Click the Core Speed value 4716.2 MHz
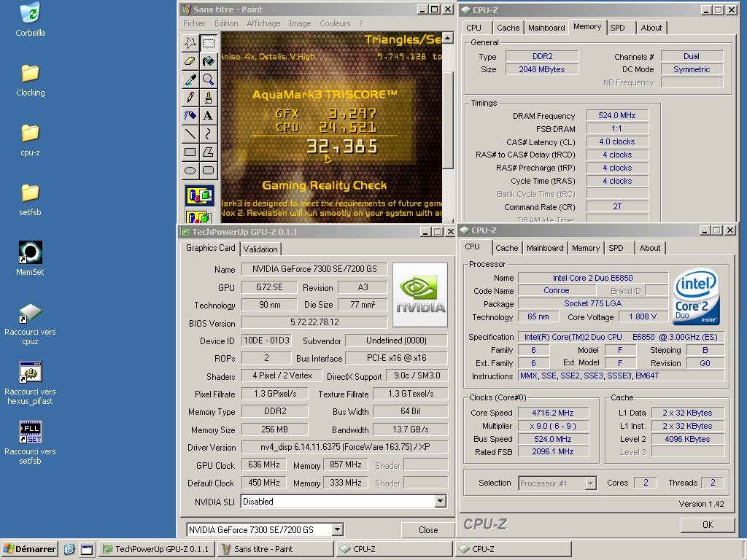This screenshot has width=747, height=560. pos(553,413)
